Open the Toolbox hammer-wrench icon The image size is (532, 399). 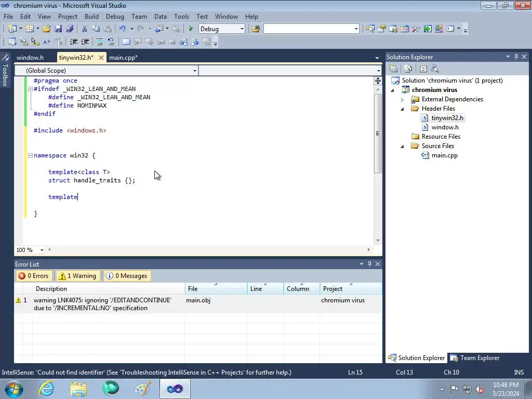[x=416, y=29]
